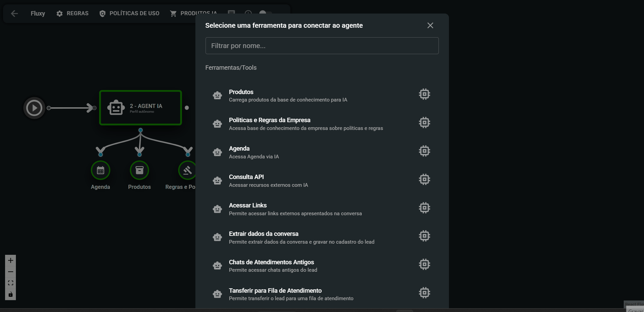The image size is (644, 312).
Task: Fit view using the fullscreen control
Action: 10,283
